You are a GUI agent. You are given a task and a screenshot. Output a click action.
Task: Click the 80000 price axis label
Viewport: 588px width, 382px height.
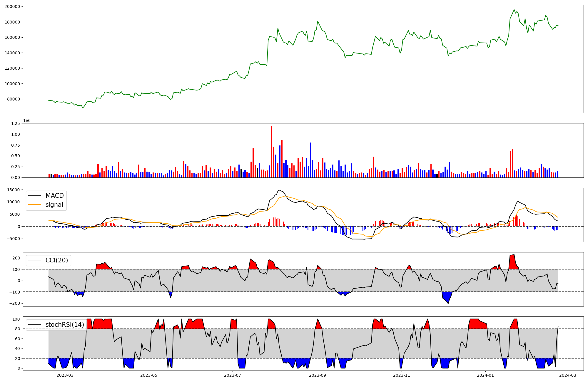tap(13, 99)
